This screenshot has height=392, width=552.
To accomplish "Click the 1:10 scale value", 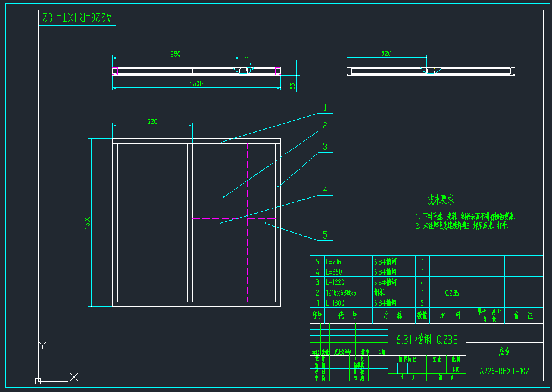I will (456, 369).
